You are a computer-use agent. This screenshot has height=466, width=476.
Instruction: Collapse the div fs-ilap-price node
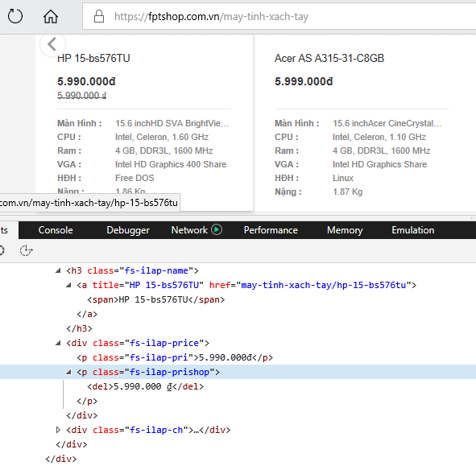point(58,343)
